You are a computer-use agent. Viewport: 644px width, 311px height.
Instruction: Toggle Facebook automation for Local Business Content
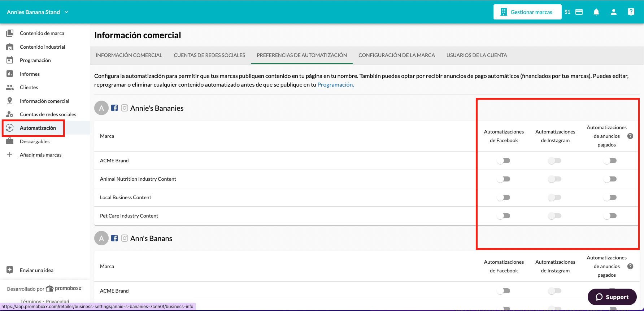(504, 197)
